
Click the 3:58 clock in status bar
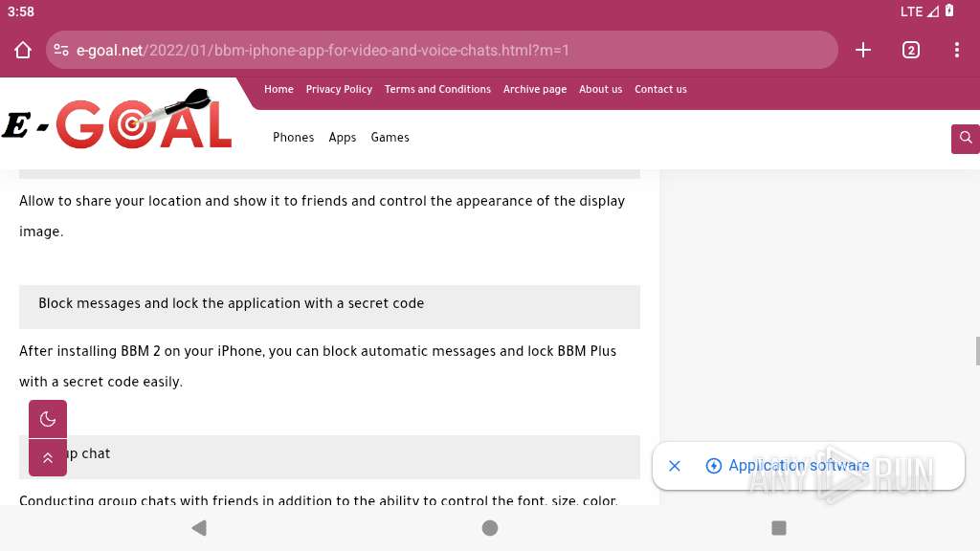(21, 11)
